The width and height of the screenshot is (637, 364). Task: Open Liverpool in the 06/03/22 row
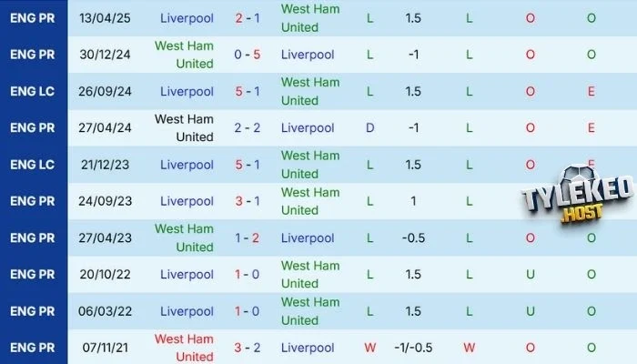[x=187, y=311]
